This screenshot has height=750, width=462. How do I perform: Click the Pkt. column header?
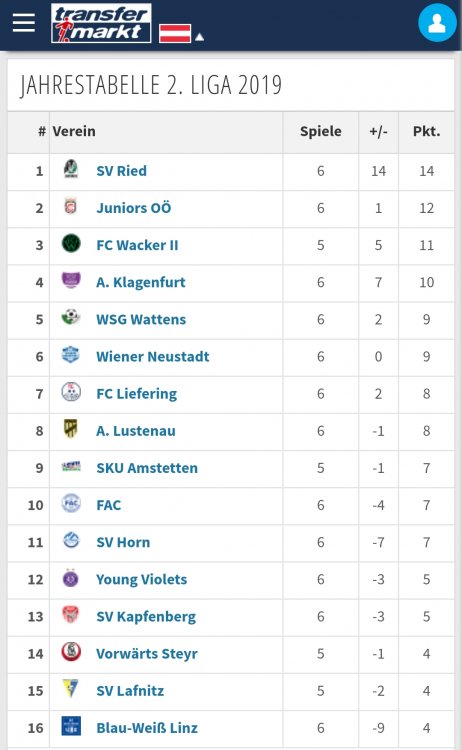click(426, 132)
